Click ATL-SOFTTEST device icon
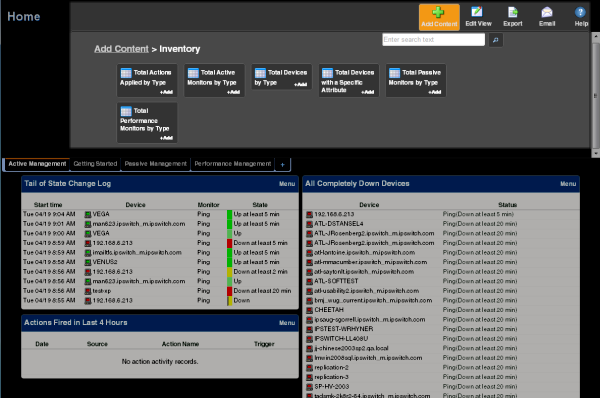Image resolution: width=600 pixels, height=398 pixels. tap(309, 281)
